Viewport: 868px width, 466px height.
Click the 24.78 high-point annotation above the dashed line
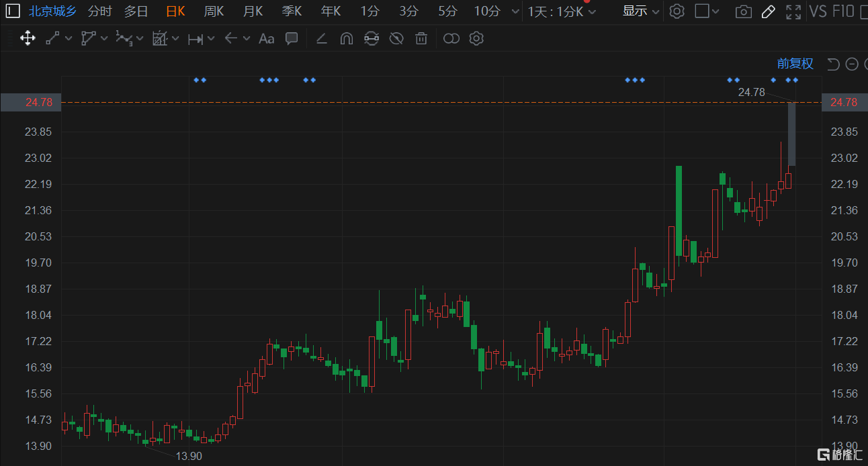752,92
